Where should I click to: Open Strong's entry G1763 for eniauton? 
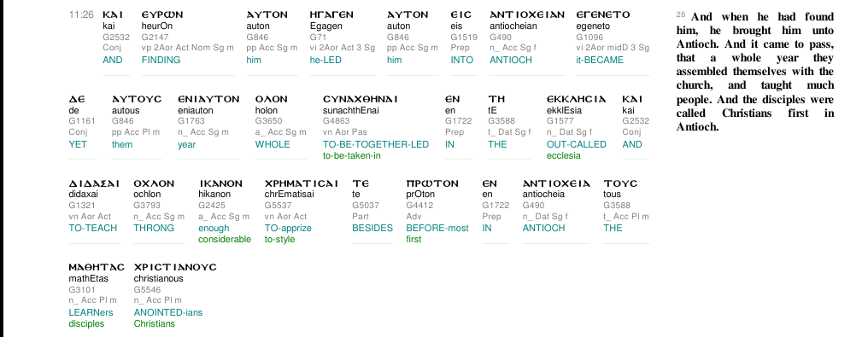pyautogui.click(x=188, y=121)
